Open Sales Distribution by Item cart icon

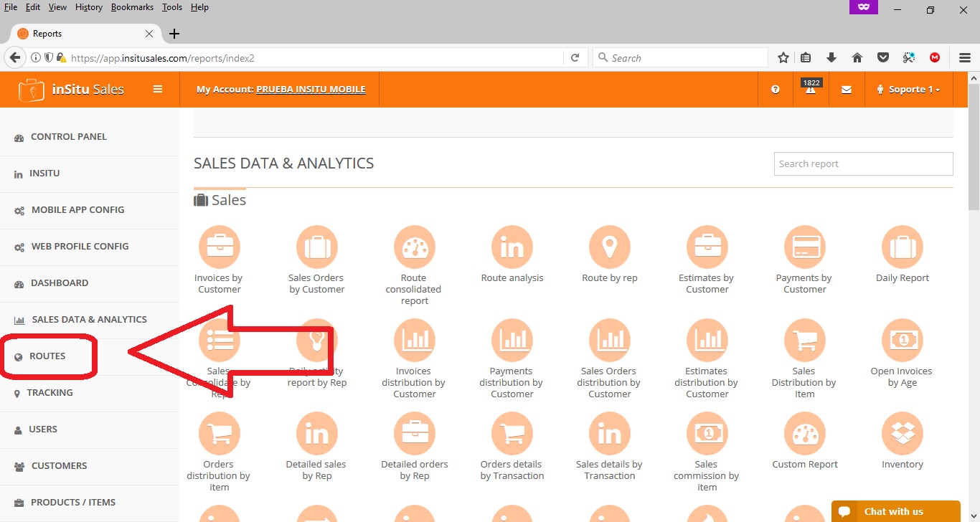click(x=804, y=341)
